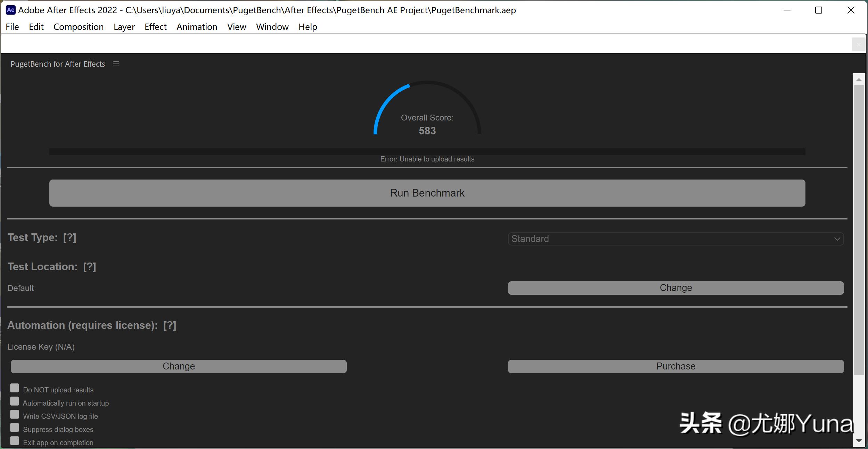The height and width of the screenshot is (449, 868).
Task: Click the vertical scrollbar thumb
Action: pos(859,229)
